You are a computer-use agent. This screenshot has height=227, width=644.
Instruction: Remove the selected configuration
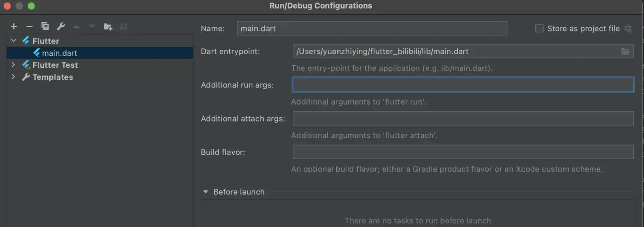[x=29, y=27]
